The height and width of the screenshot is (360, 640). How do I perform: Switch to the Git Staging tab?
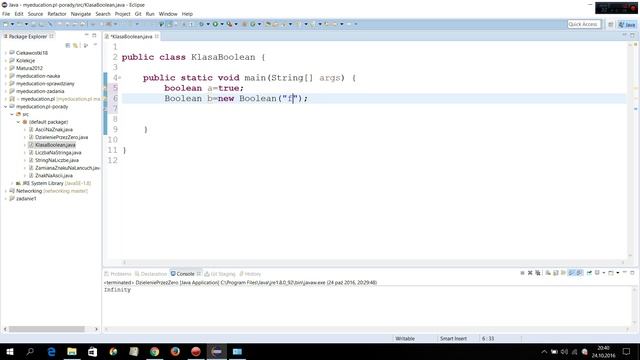pyautogui.click(x=220, y=274)
